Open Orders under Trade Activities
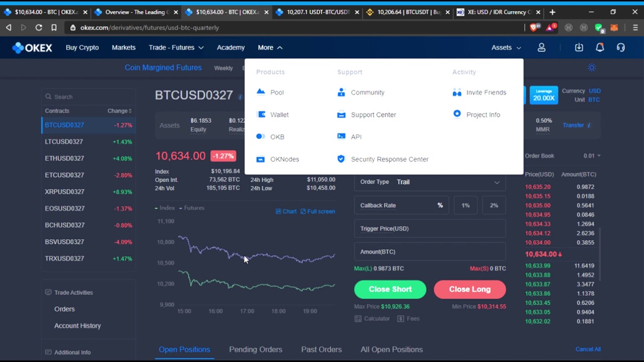 [64, 309]
